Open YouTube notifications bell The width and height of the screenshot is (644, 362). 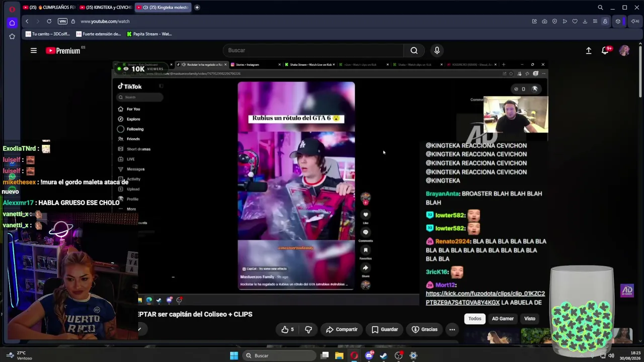605,50
